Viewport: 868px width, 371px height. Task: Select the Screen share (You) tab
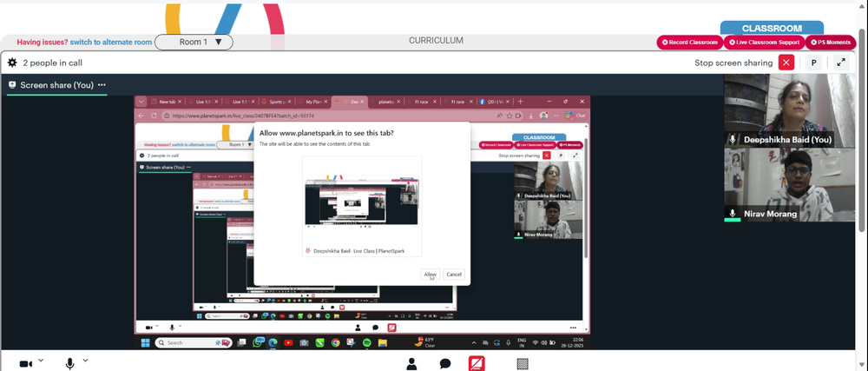56,85
